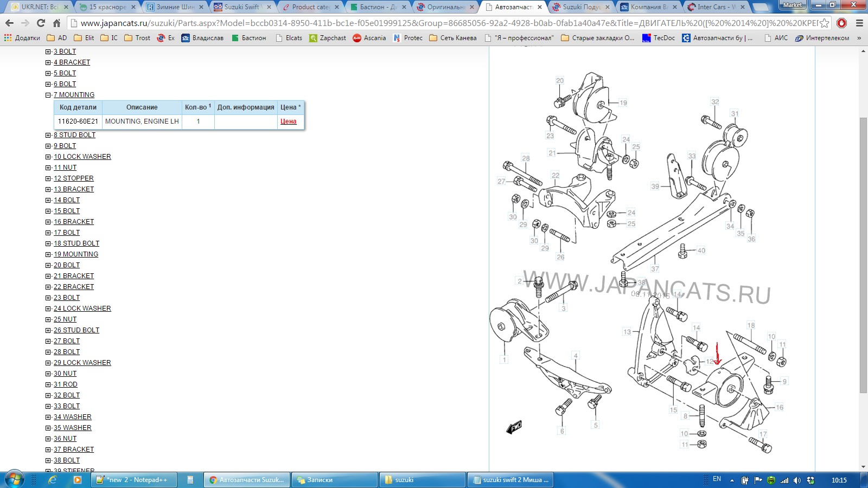Screen dimensions: 868x488
Task: Click the page vertical scrollbar thumb
Action: [x=863, y=255]
